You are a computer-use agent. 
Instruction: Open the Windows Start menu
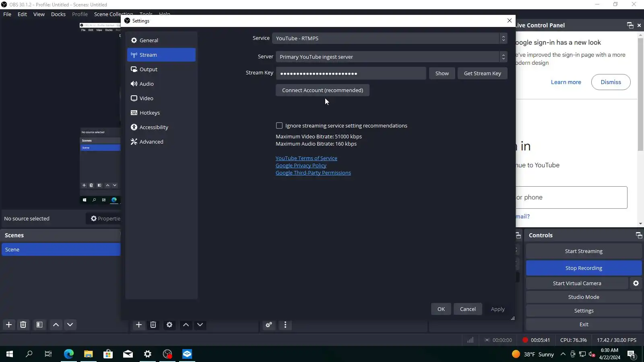coord(10,354)
